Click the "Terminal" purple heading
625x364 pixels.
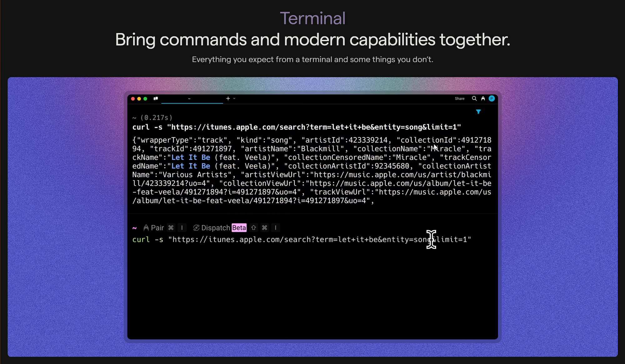coord(312,18)
